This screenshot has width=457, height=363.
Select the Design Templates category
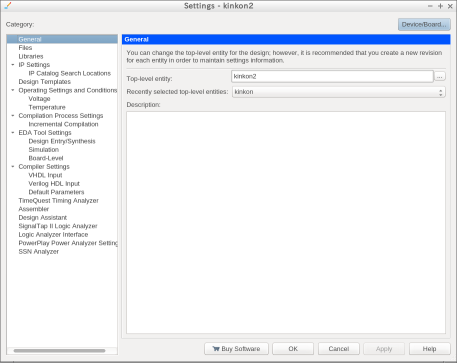point(45,82)
